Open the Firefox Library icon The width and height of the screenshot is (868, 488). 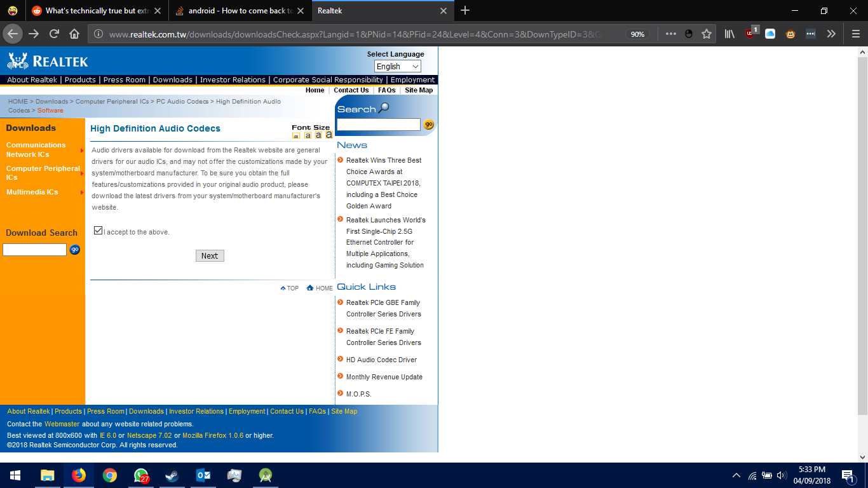729,34
